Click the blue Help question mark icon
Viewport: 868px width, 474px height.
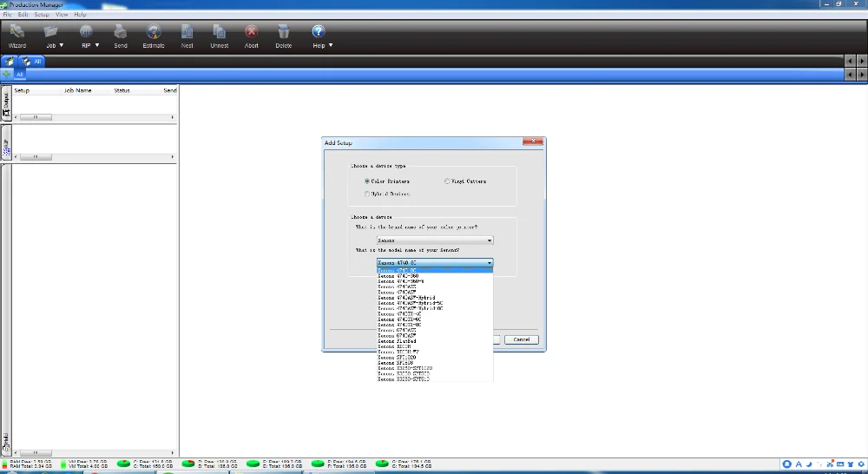click(x=318, y=31)
